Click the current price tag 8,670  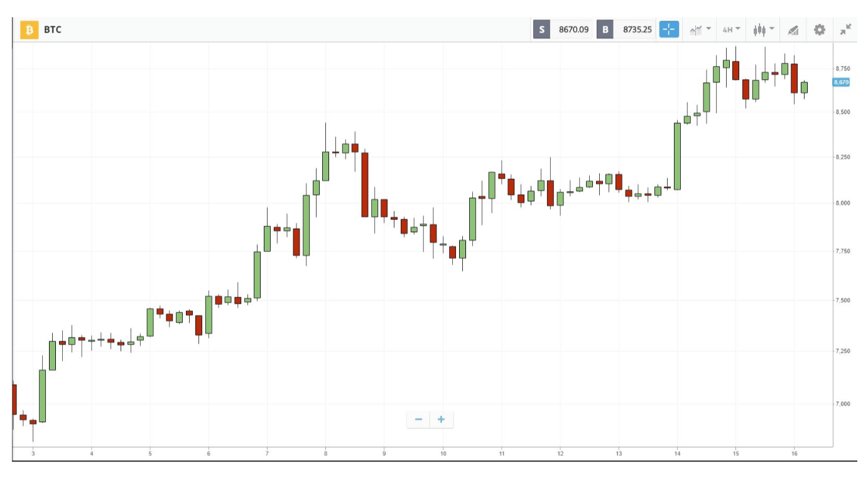click(x=841, y=82)
